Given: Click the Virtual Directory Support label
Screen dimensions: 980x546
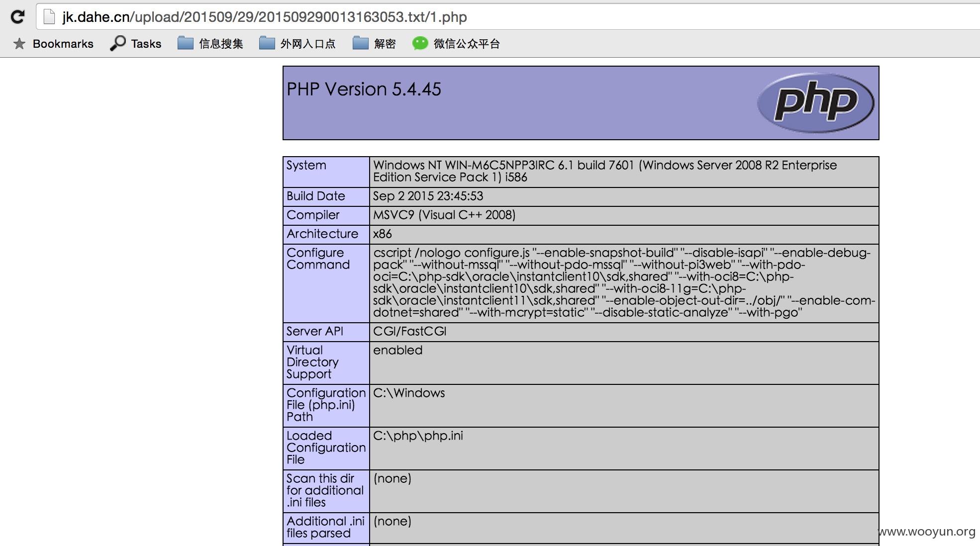Looking at the screenshot, I should (x=312, y=363).
